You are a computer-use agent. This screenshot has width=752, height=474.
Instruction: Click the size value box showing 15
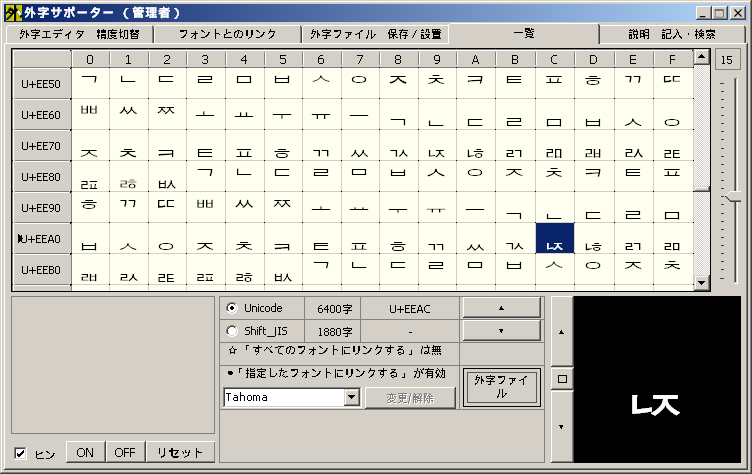click(x=727, y=60)
